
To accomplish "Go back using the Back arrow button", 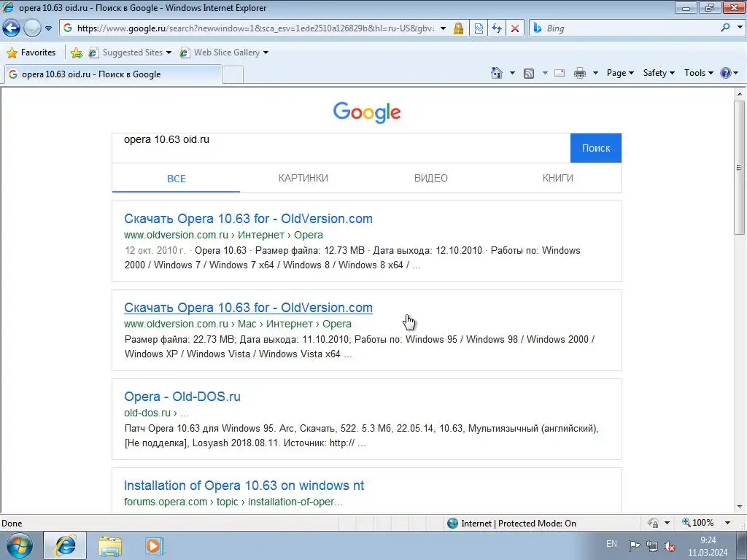I will coord(11,28).
